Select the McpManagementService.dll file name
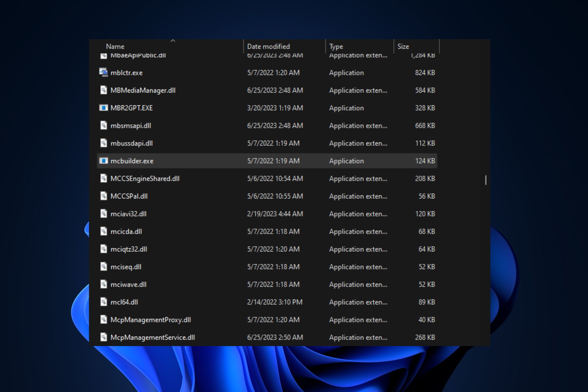 [153, 337]
